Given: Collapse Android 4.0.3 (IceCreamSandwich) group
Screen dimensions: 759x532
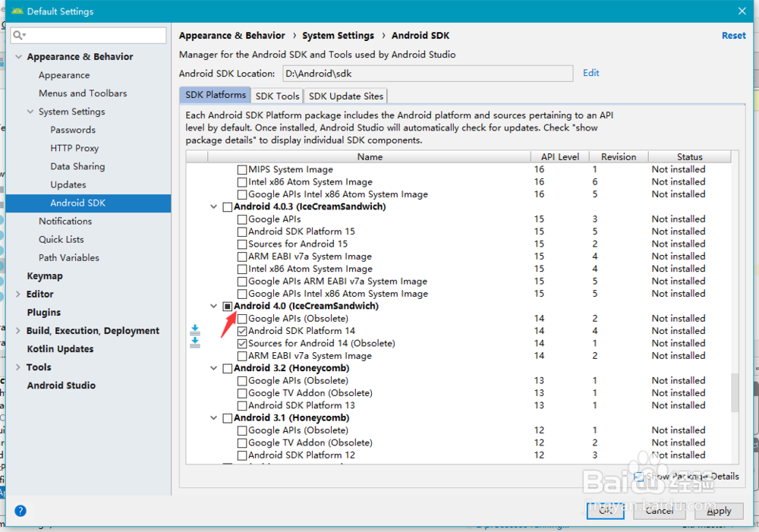Looking at the screenshot, I should point(213,206).
